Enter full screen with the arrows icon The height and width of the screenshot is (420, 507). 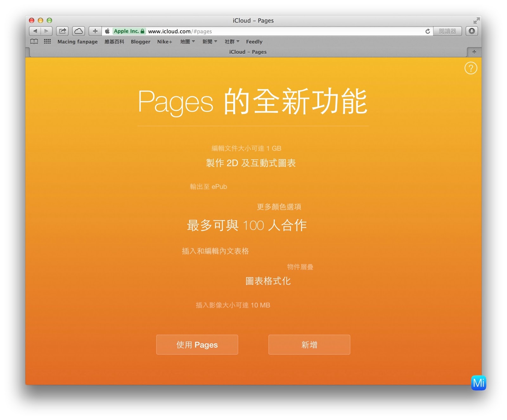pos(476,21)
